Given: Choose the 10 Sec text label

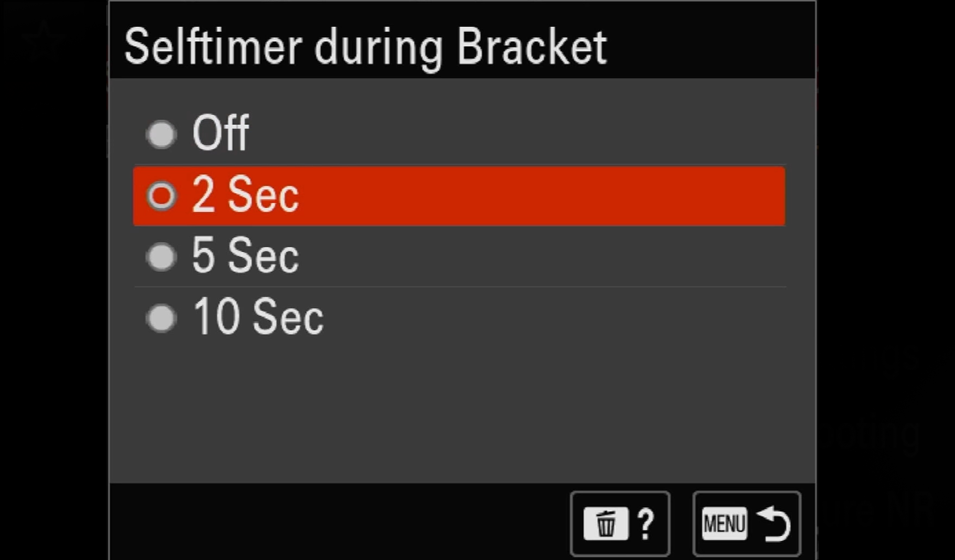Looking at the screenshot, I should (x=258, y=316).
